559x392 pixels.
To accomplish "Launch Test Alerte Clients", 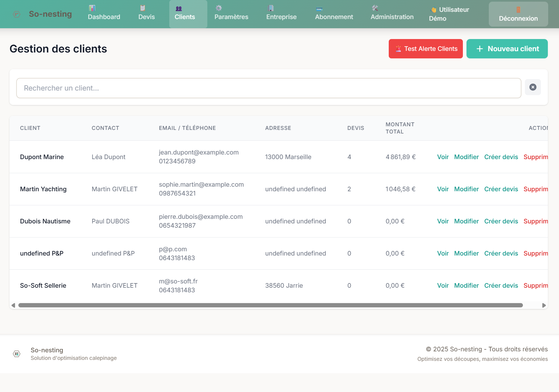I will pyautogui.click(x=425, y=49).
